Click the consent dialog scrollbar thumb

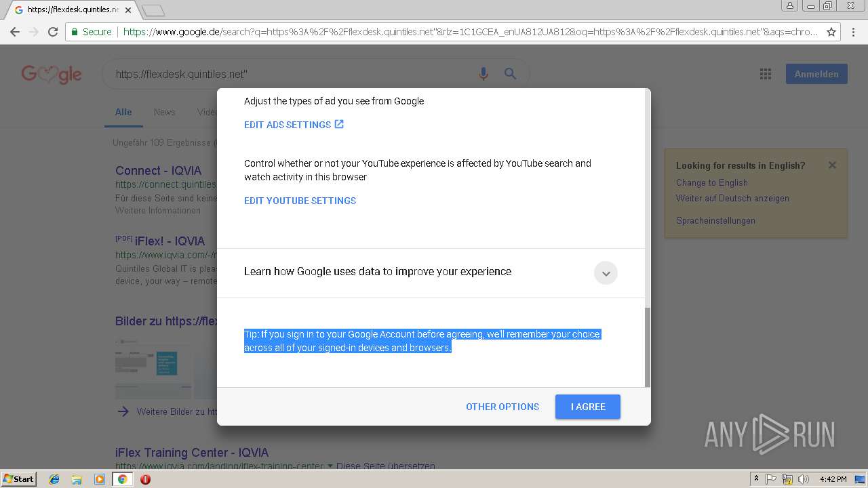coord(648,347)
